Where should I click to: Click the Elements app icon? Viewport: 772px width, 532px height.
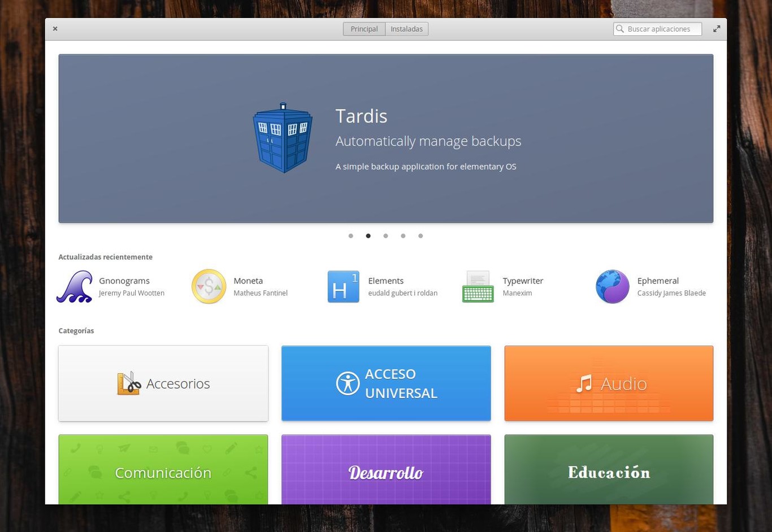343,286
